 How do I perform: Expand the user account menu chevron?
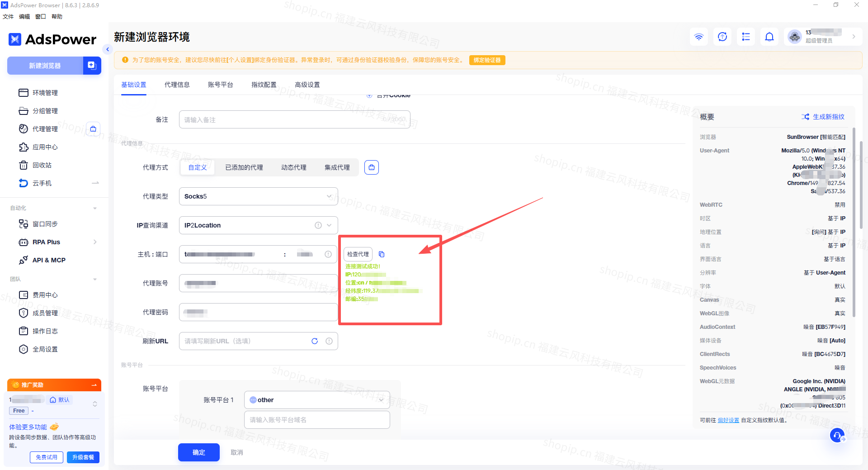(854, 37)
